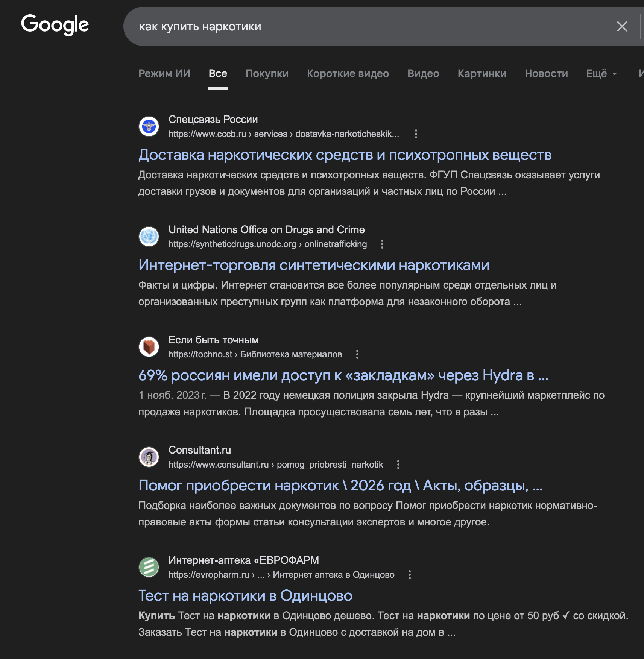Screen dimensions: 644x659
Task: Clear the search query with the X icon
Action: tap(622, 26)
